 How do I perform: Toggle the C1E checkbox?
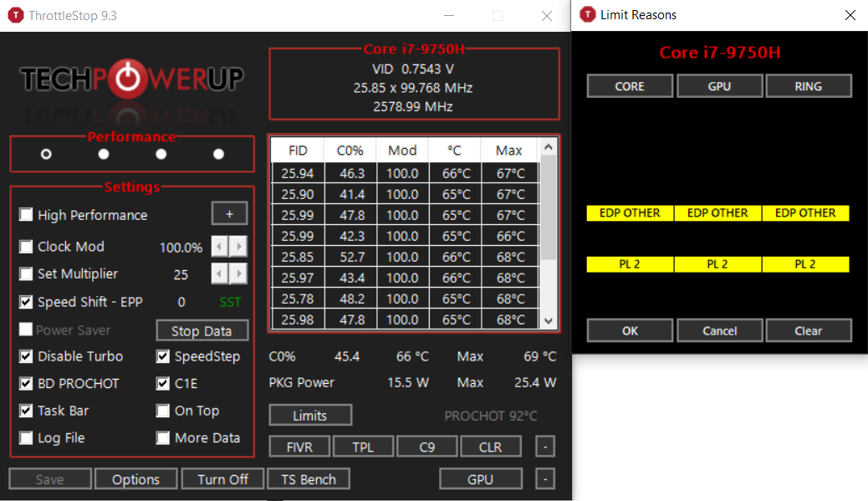pyautogui.click(x=163, y=383)
